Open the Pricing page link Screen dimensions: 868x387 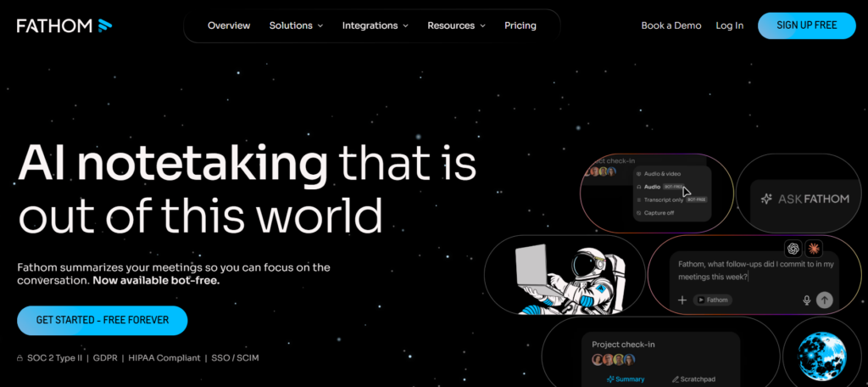(x=520, y=25)
